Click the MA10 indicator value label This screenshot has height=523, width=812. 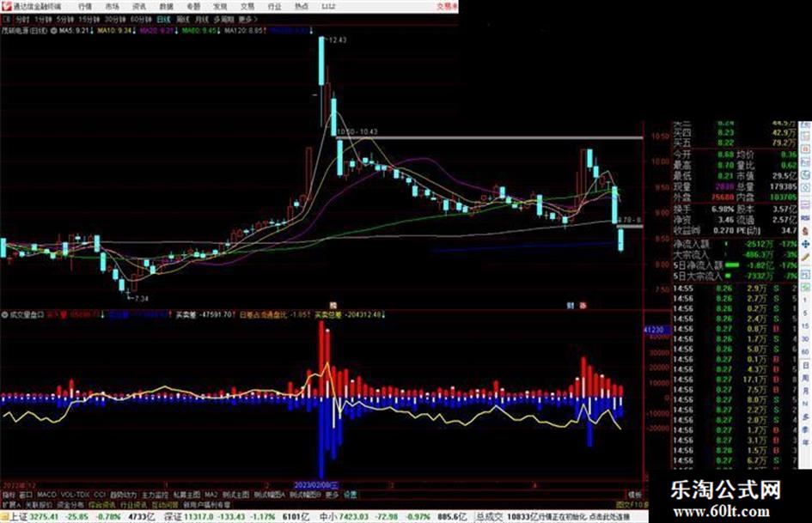(x=115, y=31)
